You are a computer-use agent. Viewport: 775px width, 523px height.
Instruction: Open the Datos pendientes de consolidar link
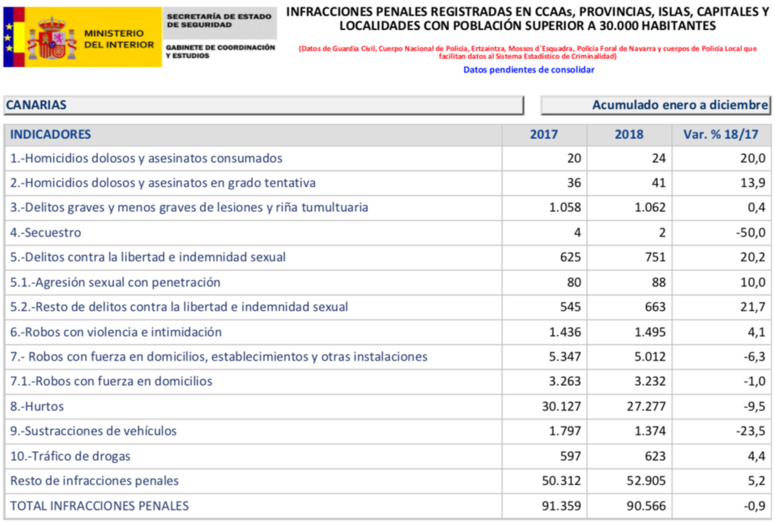[x=529, y=70]
